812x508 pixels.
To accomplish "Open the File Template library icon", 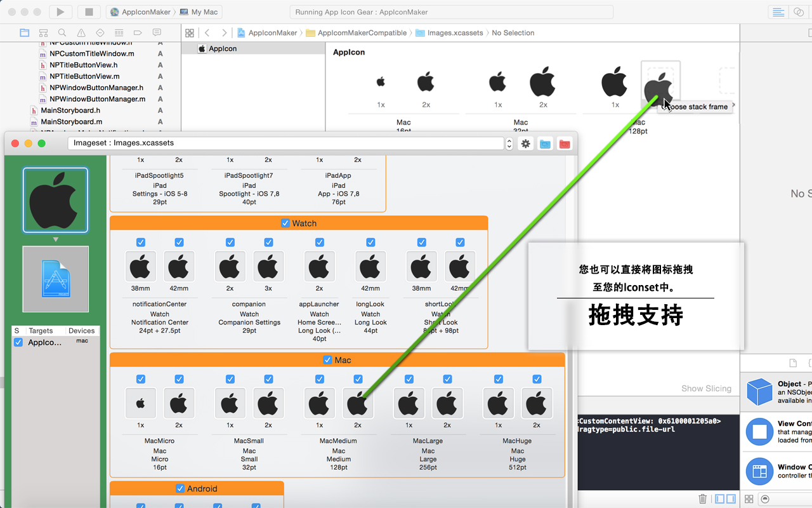I will click(x=793, y=363).
